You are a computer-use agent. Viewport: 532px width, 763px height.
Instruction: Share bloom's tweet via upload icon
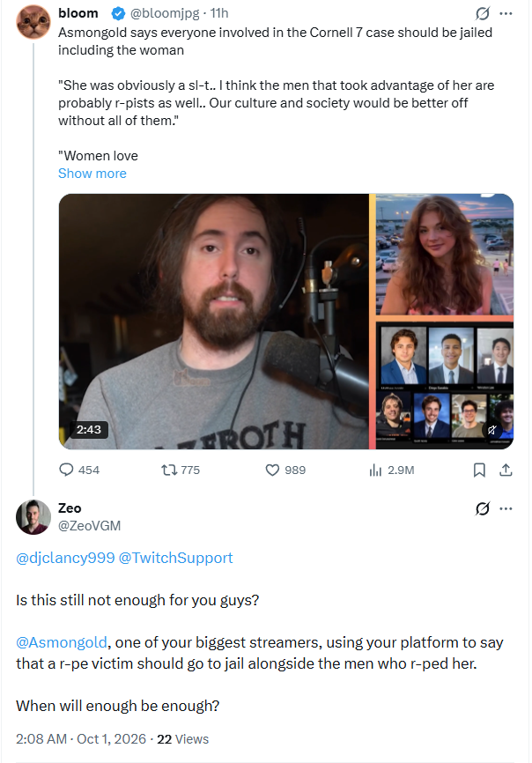[x=506, y=470]
